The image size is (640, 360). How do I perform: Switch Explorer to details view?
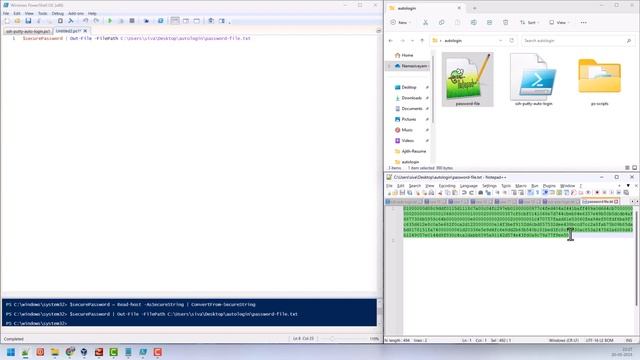[x=627, y=168]
